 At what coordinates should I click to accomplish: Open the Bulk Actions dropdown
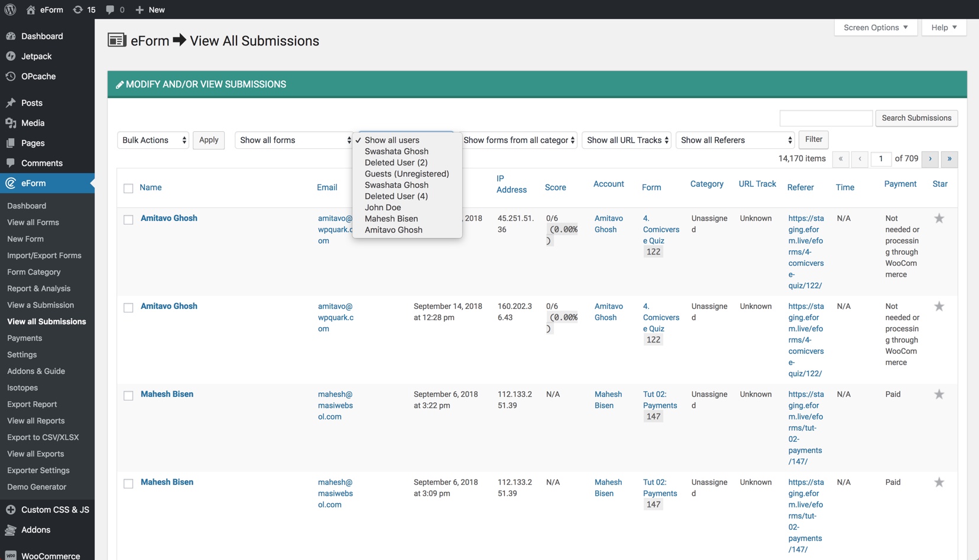153,140
